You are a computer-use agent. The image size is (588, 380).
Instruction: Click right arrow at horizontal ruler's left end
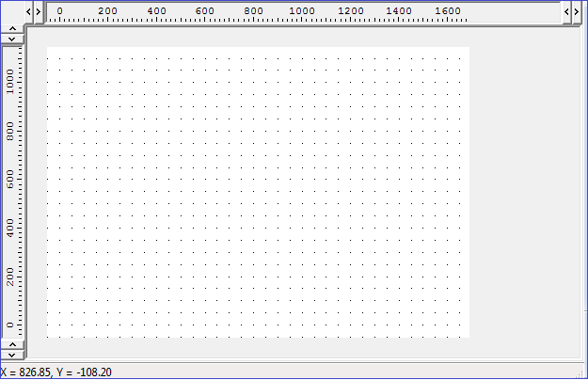click(x=39, y=12)
